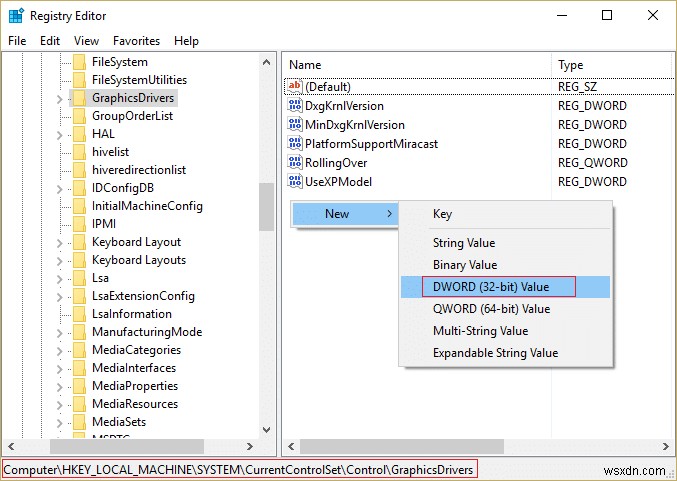Click the registry path in status bar
Image resolution: width=677 pixels, height=481 pixels.
coord(239,469)
